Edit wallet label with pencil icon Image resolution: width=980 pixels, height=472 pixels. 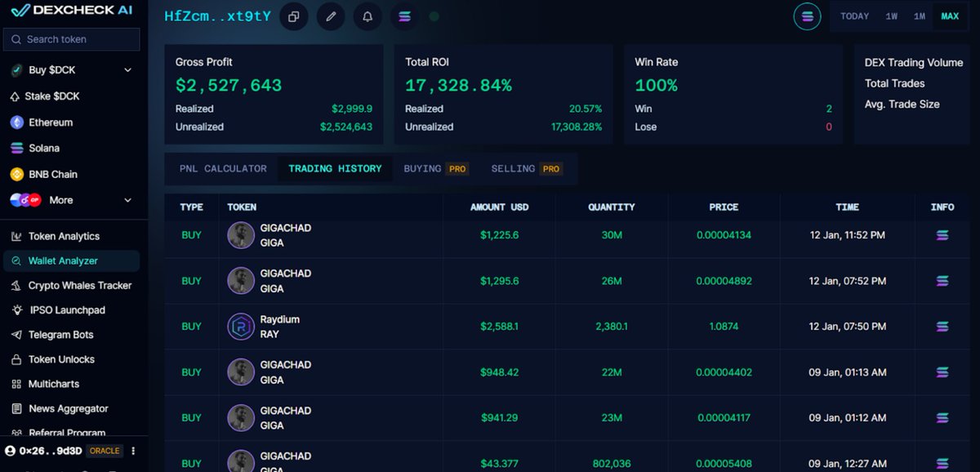(x=331, y=16)
